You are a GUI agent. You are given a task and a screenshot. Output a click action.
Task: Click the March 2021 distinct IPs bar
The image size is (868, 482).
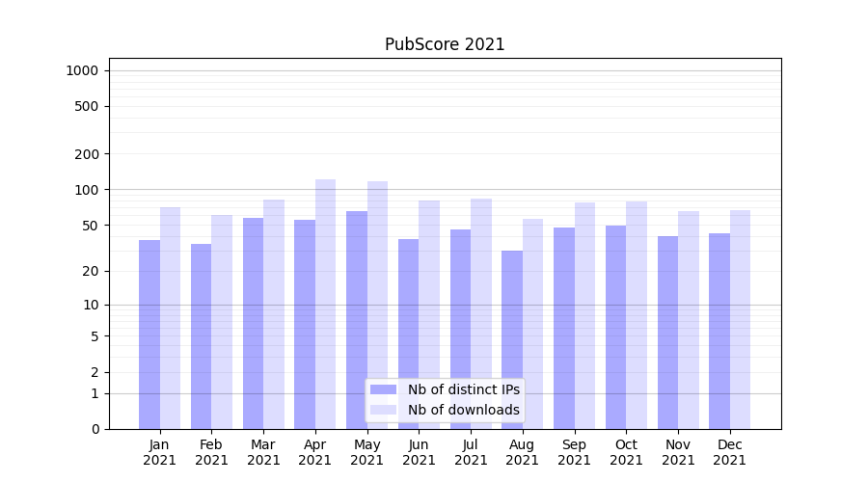click(x=253, y=323)
